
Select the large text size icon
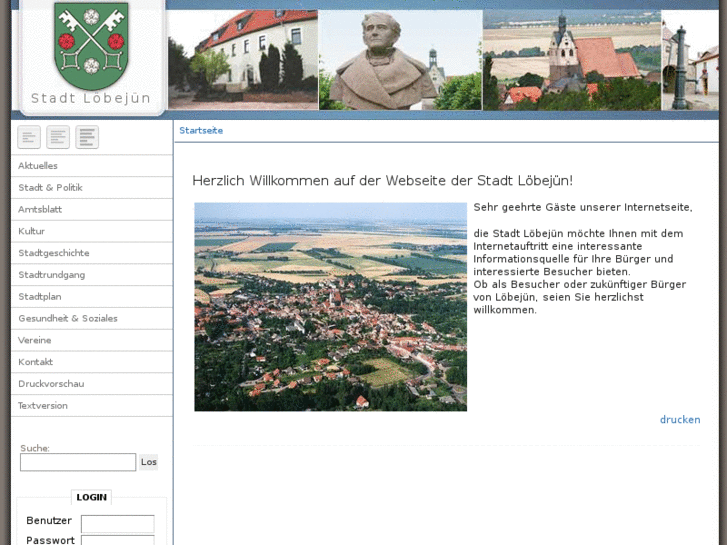(x=87, y=138)
